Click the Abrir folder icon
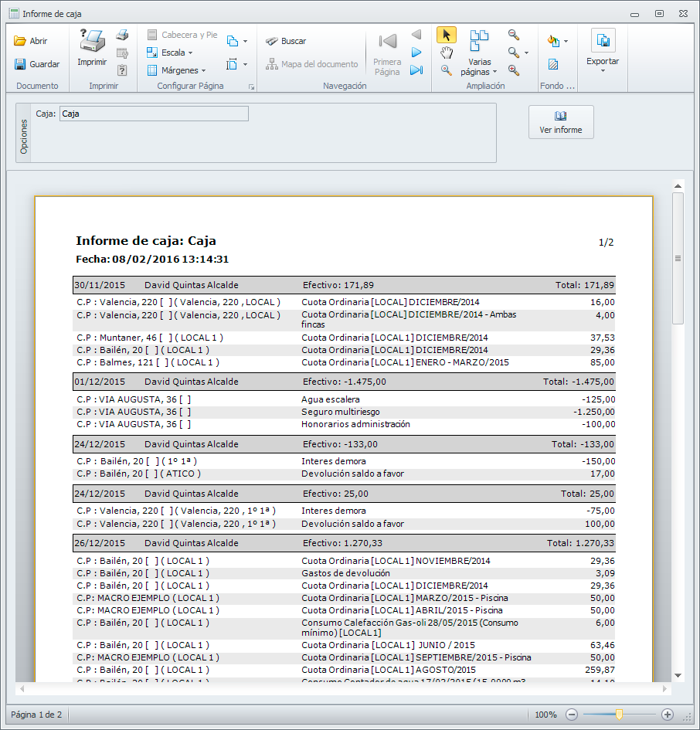The image size is (700, 730). tap(20, 41)
